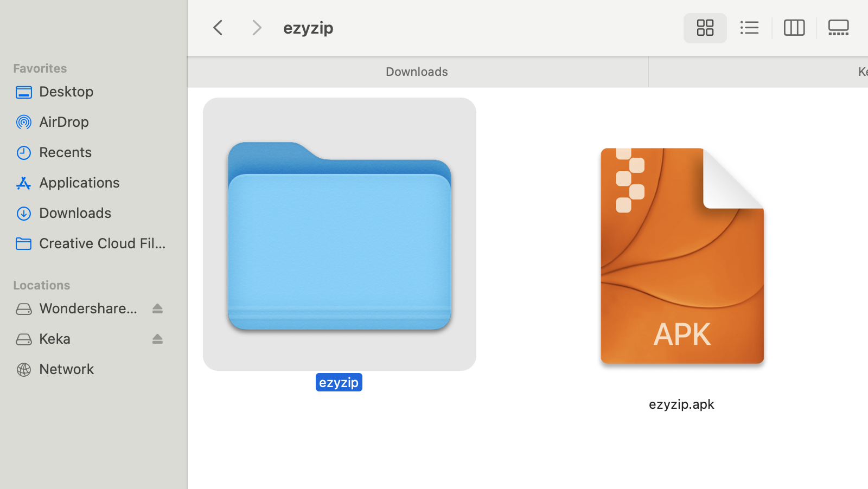Switch to list view
Image resolution: width=868 pixels, height=489 pixels.
tap(749, 28)
